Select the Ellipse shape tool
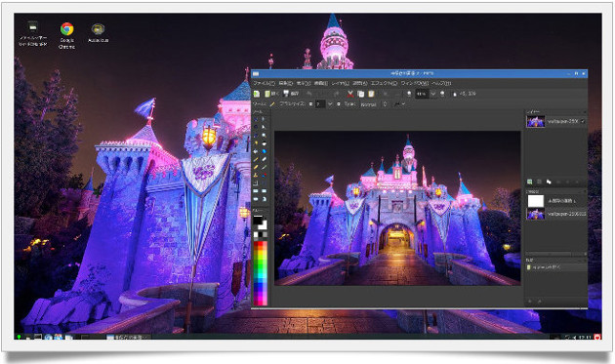This screenshot has width=615, height=364. point(256,199)
